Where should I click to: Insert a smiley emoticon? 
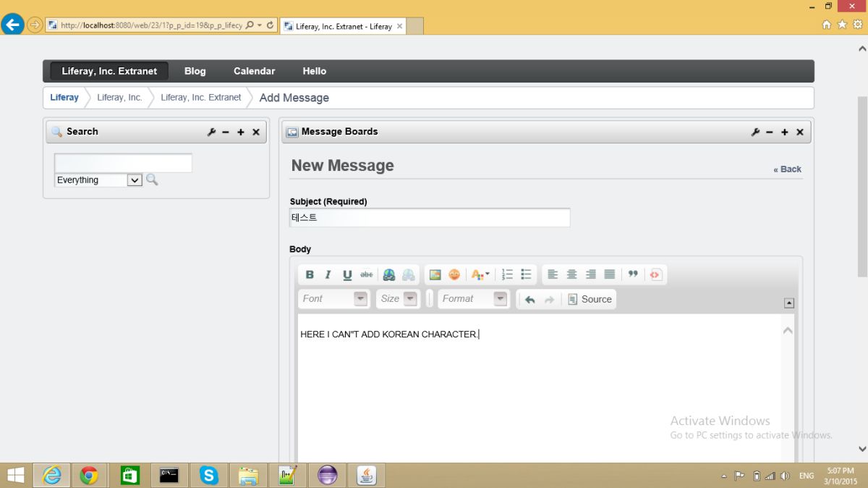(454, 274)
